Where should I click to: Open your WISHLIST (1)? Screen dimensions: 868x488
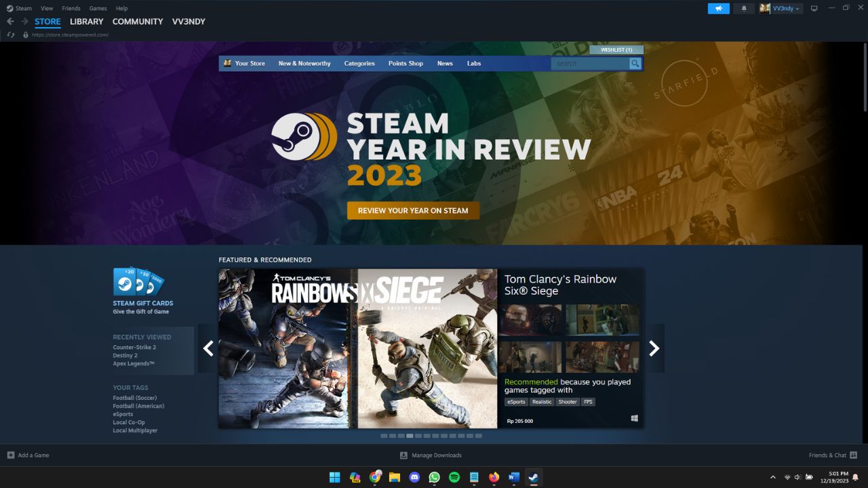point(617,49)
